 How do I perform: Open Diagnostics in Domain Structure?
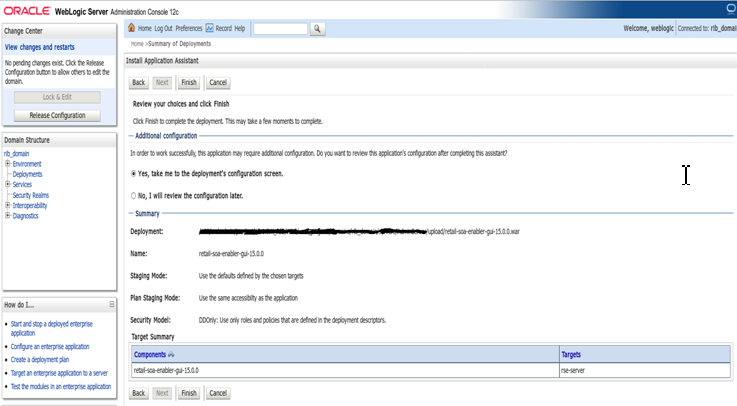pos(25,216)
